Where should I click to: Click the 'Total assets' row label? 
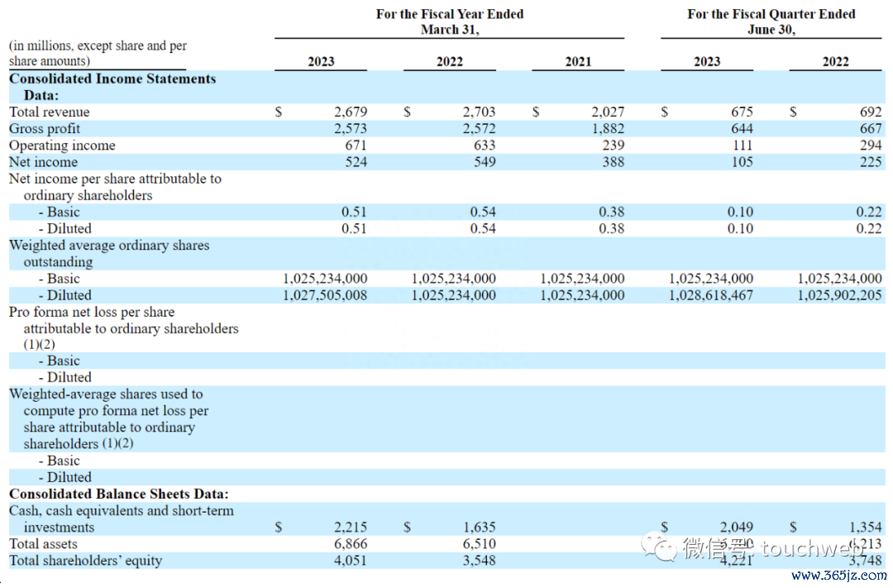(43, 543)
